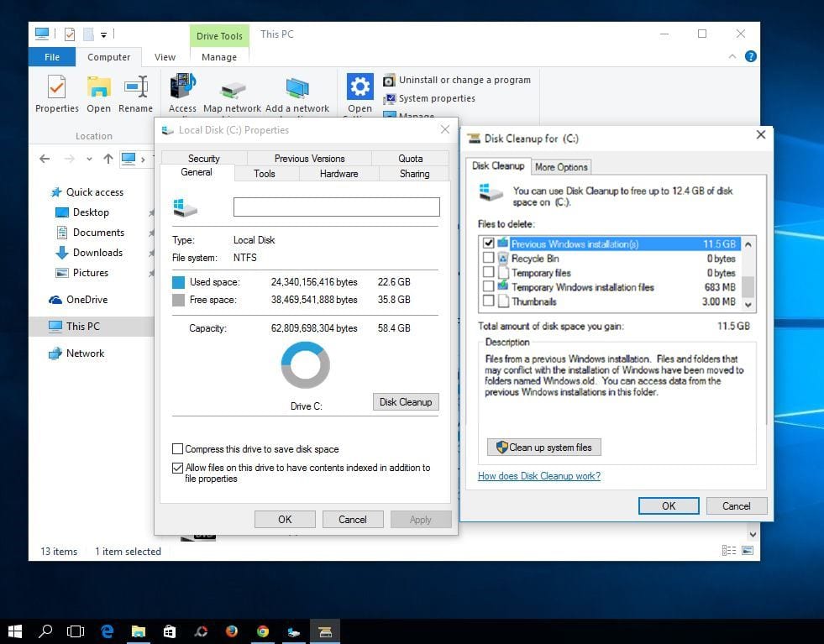
Task: Open the Settings gear icon in the ribbon
Action: 360,86
